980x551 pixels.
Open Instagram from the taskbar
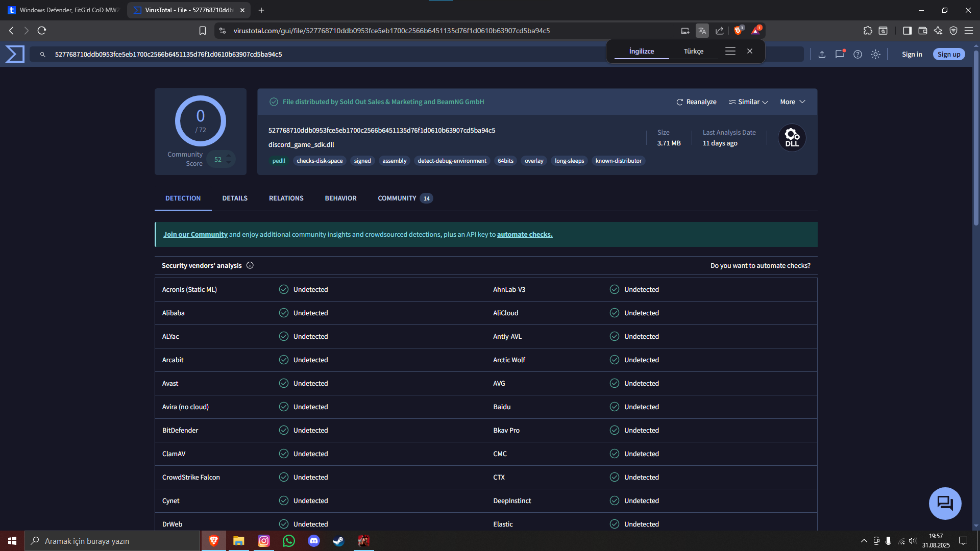point(264,541)
